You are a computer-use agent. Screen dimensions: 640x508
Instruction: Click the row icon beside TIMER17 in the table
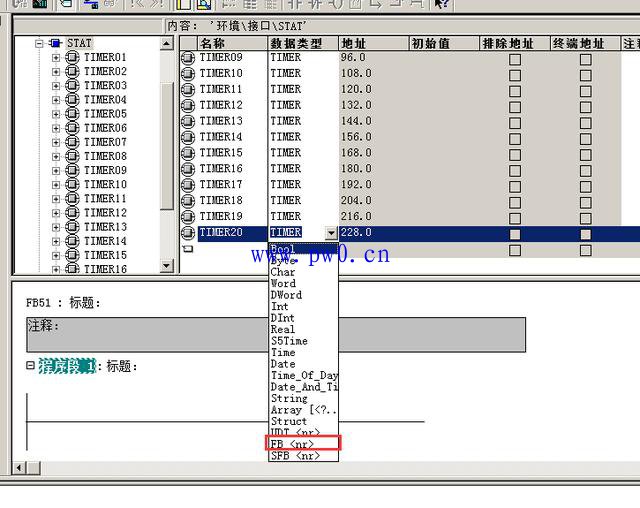(188, 185)
